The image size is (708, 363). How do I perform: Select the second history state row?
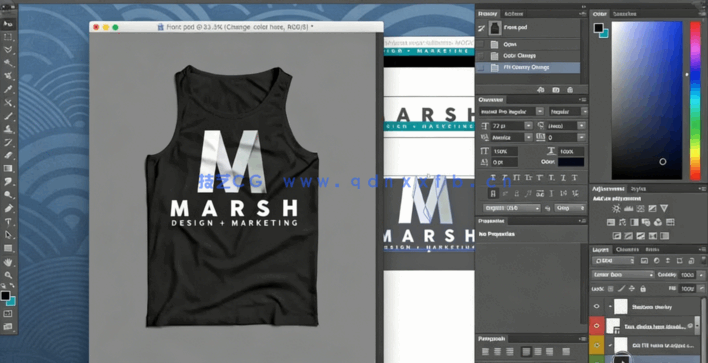tap(528, 56)
